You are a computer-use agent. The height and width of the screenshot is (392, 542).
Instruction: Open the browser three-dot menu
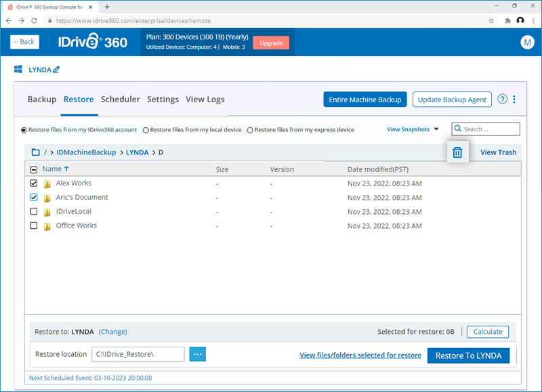coord(534,21)
